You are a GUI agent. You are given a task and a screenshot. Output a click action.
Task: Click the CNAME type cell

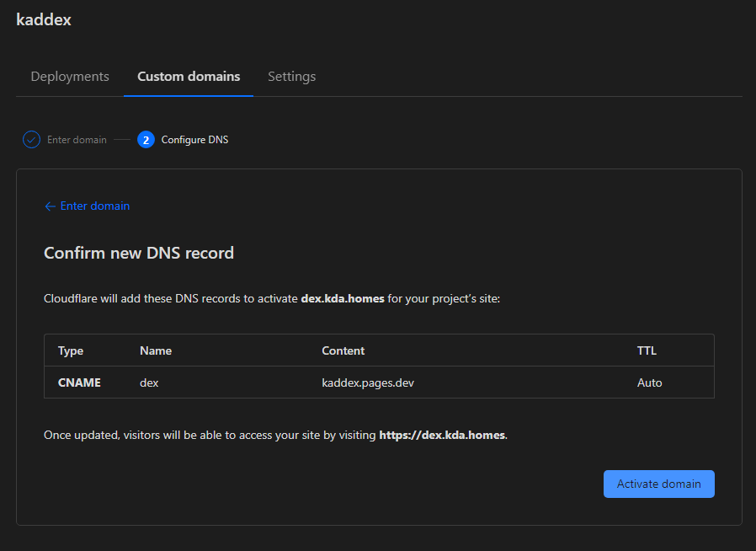[x=79, y=382]
